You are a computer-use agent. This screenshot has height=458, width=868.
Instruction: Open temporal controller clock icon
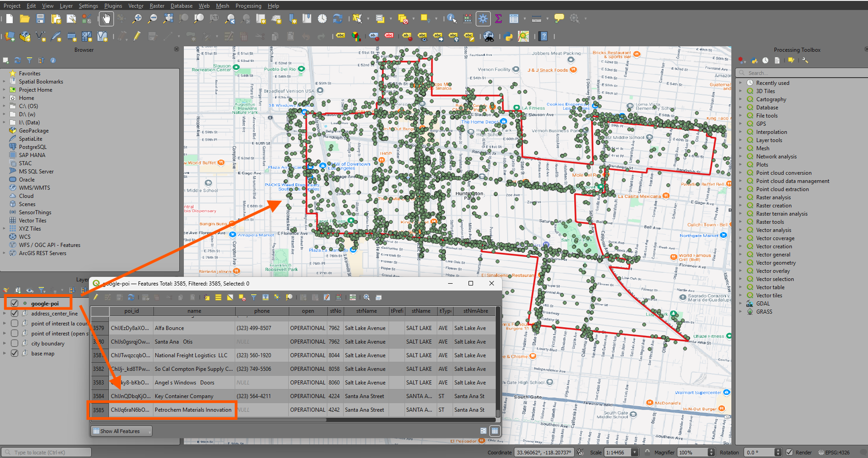(322, 19)
